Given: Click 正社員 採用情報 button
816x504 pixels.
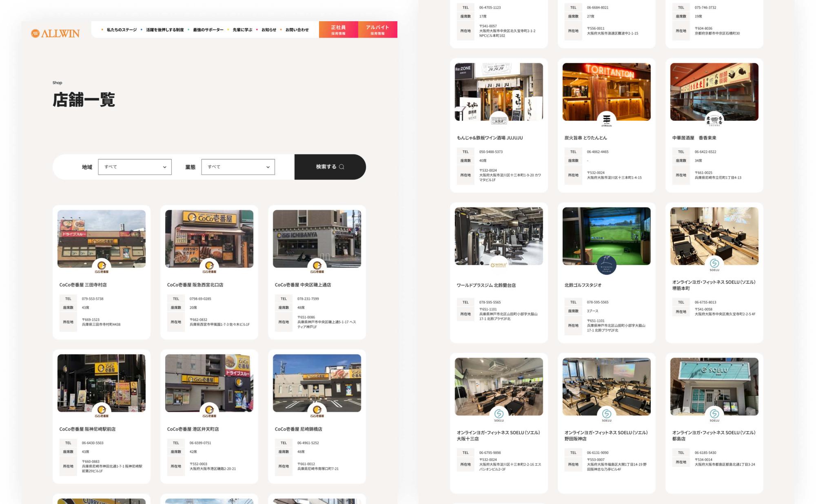Looking at the screenshot, I should (x=338, y=30).
